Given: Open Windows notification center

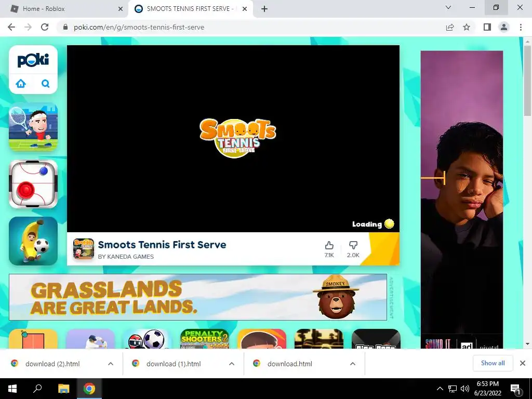Looking at the screenshot, I should [516, 389].
